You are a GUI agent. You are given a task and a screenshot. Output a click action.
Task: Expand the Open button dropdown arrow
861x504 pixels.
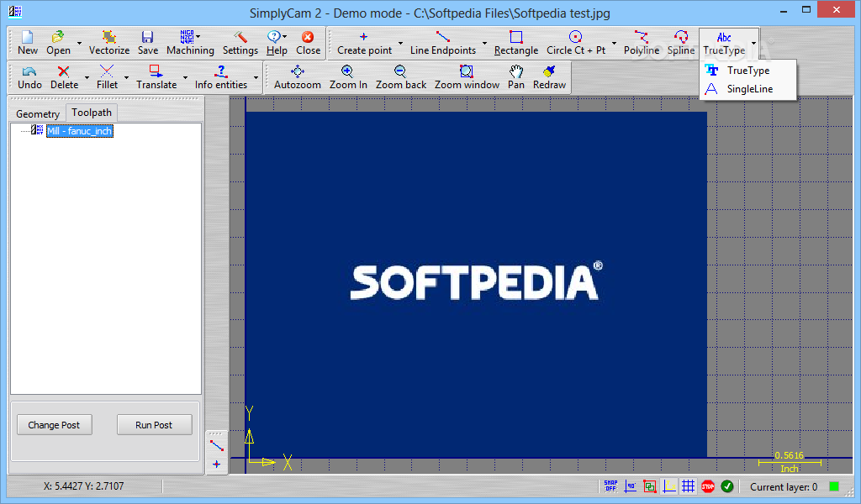[79, 44]
